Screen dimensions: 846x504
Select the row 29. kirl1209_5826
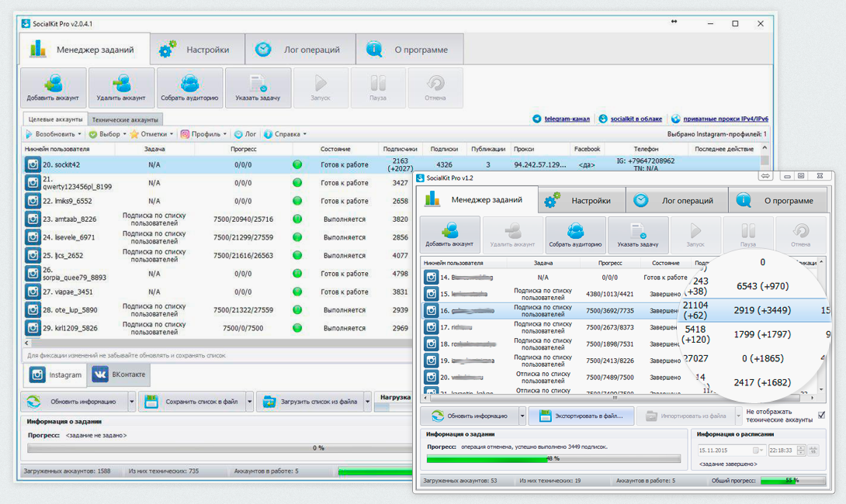click(217, 328)
